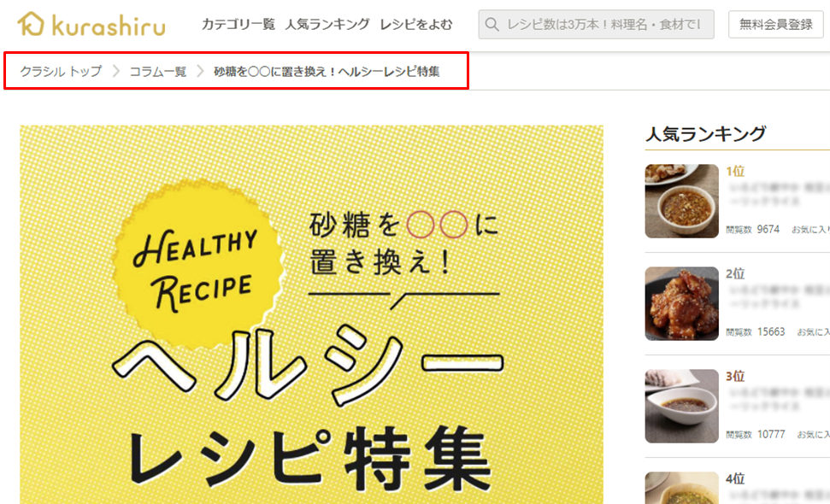The height and width of the screenshot is (504, 830).
Task: Open the healthy recipe feature banner image
Action: coord(311,314)
